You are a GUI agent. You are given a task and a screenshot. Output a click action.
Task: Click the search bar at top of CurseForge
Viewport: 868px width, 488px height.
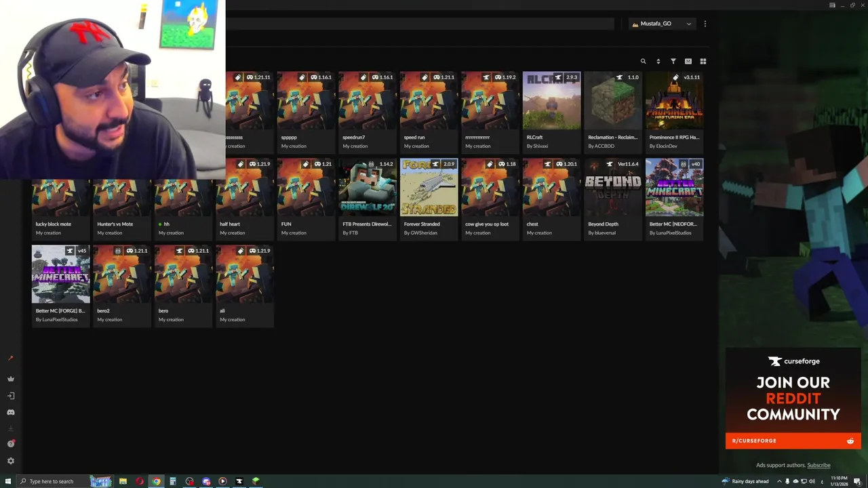[420, 24]
